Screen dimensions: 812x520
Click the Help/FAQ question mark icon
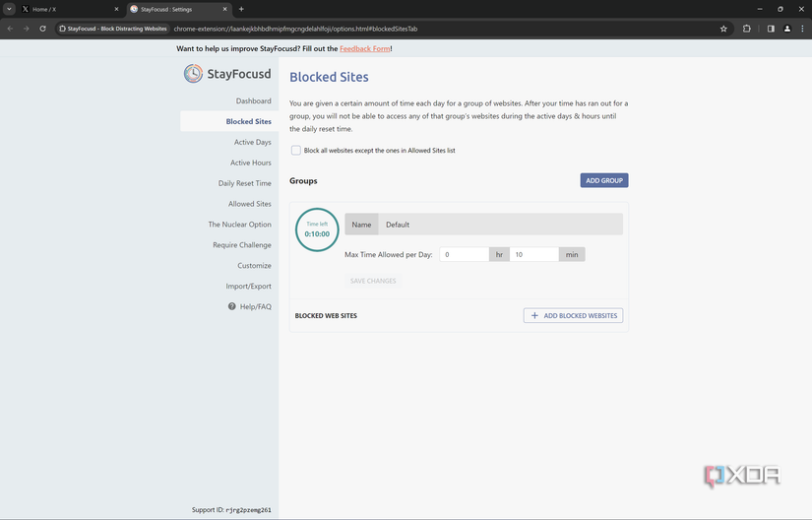[232, 306]
